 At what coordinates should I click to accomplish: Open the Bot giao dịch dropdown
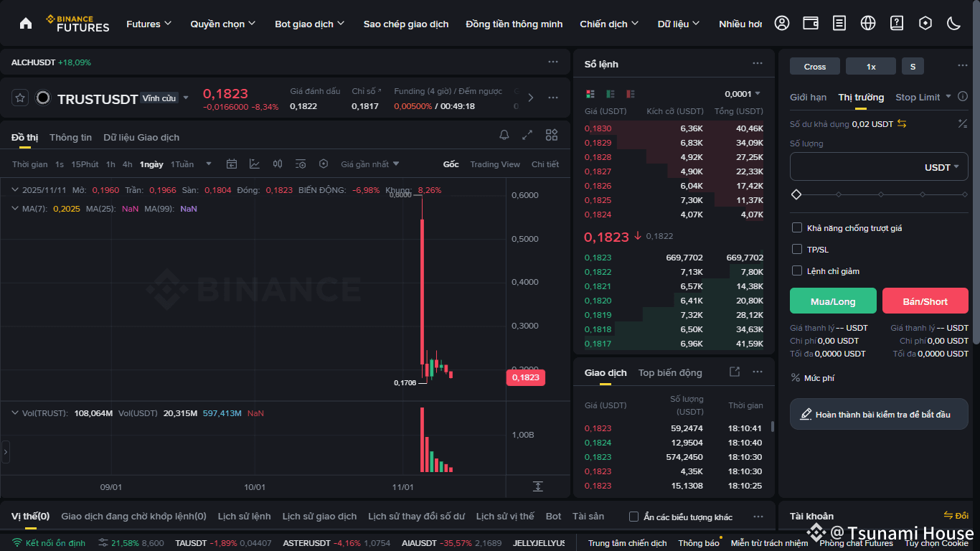click(x=310, y=24)
